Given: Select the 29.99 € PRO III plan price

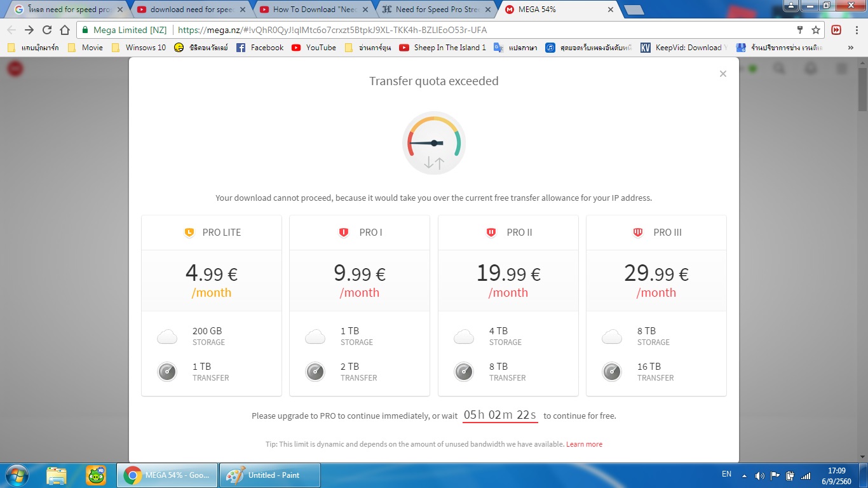Looking at the screenshot, I should (x=656, y=274).
